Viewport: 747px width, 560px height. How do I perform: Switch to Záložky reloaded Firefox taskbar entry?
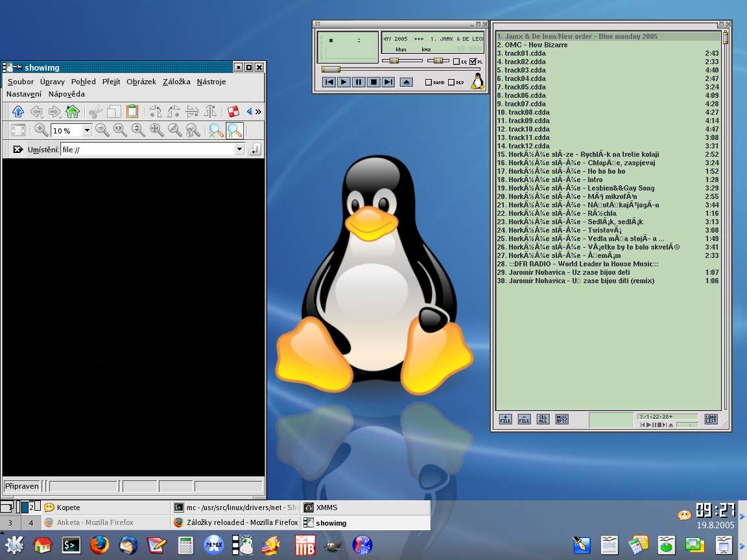(235, 522)
